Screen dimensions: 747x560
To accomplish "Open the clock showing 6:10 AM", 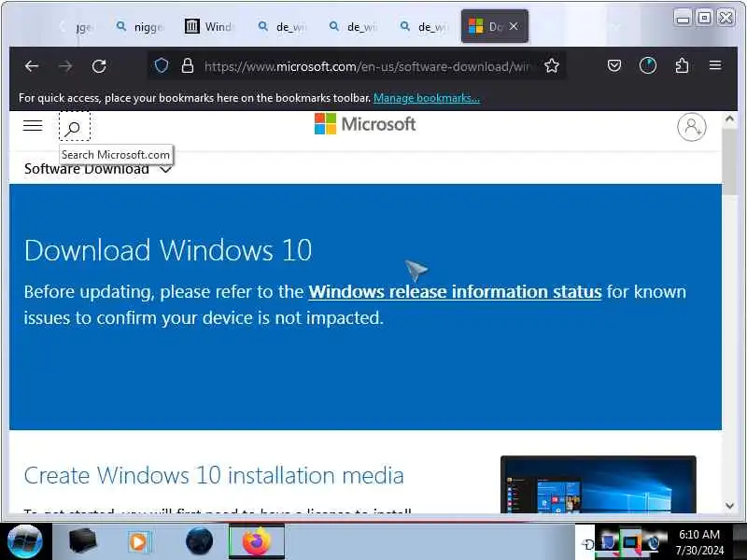I will point(699,542).
